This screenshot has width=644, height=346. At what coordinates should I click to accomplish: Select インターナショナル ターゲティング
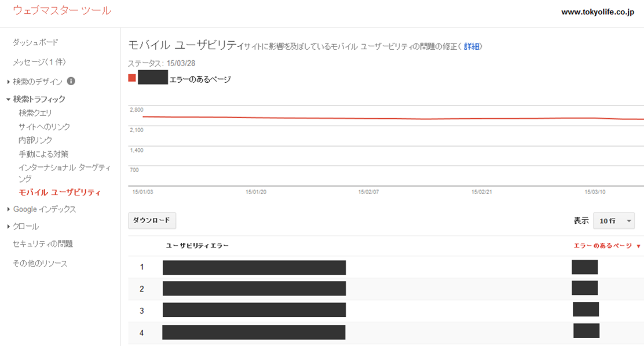tap(64, 173)
